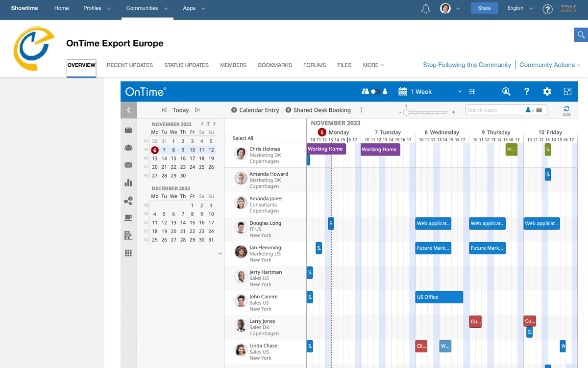
Task: Open OnTime settings gear
Action: click(547, 92)
